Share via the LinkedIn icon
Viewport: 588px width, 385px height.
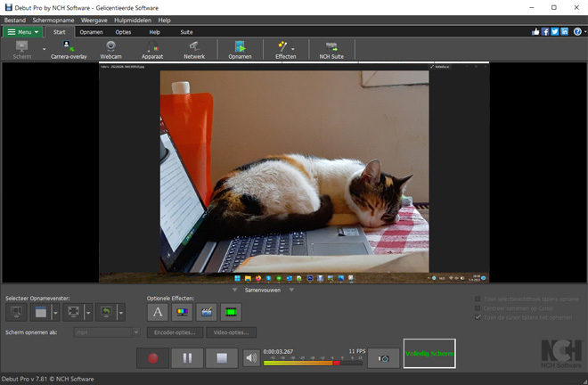(564, 32)
